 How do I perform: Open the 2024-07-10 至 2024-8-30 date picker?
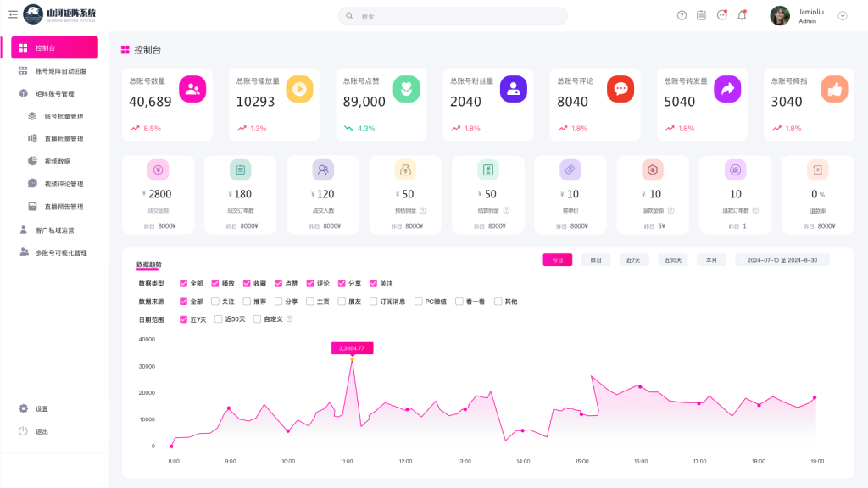click(782, 260)
